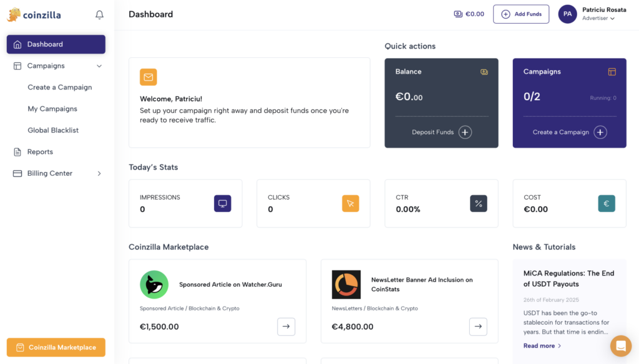Click the Watcher.Guru whale logo

pos(154,285)
